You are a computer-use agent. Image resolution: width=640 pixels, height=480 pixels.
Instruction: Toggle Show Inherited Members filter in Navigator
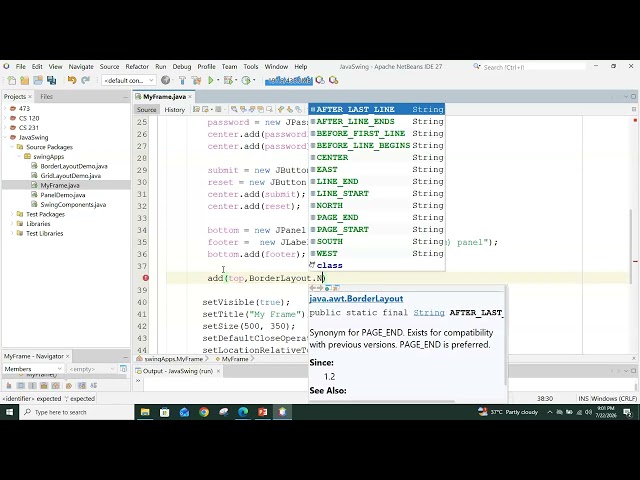(x=9, y=385)
